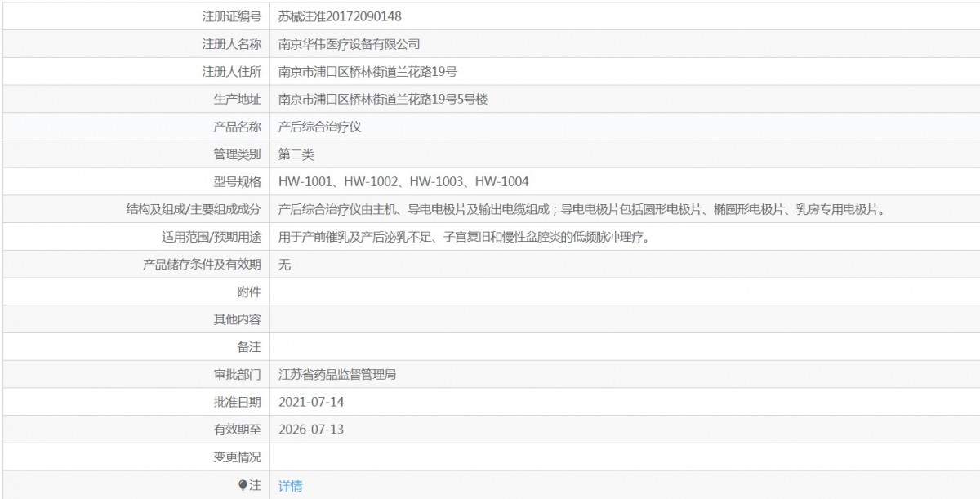Select expiry date 2026-07-13
The height and width of the screenshot is (499, 980).
pyautogui.click(x=310, y=430)
